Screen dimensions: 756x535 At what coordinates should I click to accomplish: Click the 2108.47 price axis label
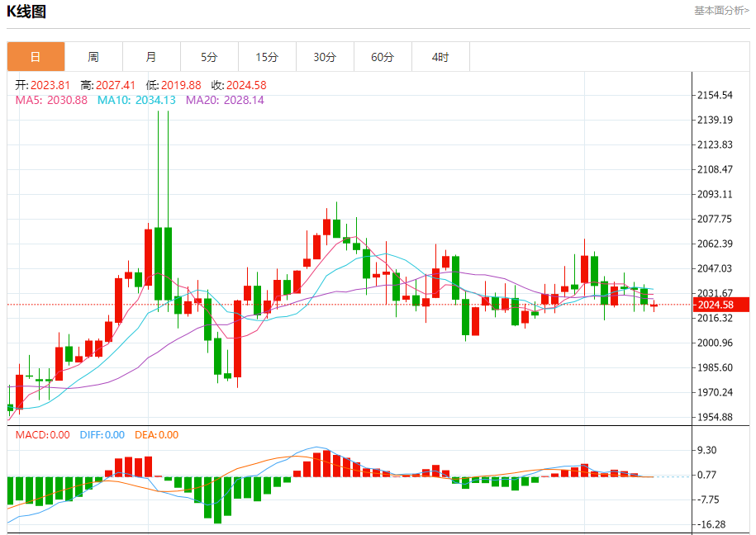[x=715, y=169]
